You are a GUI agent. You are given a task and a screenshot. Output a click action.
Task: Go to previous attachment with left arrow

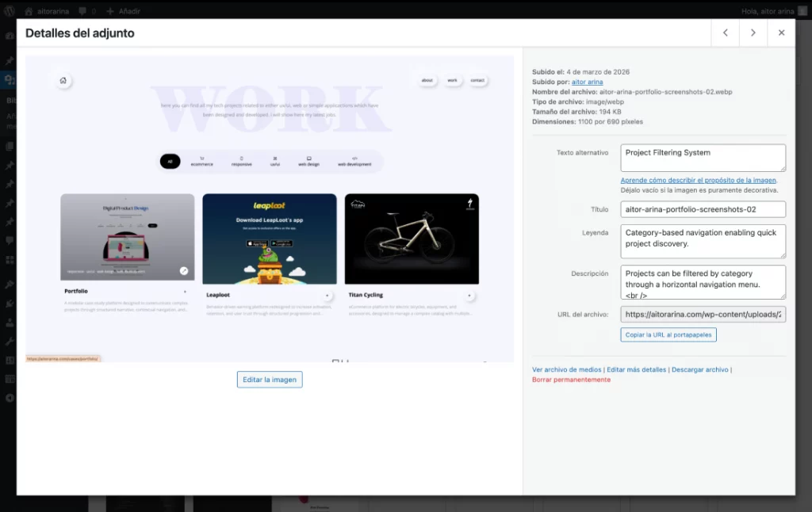725,32
